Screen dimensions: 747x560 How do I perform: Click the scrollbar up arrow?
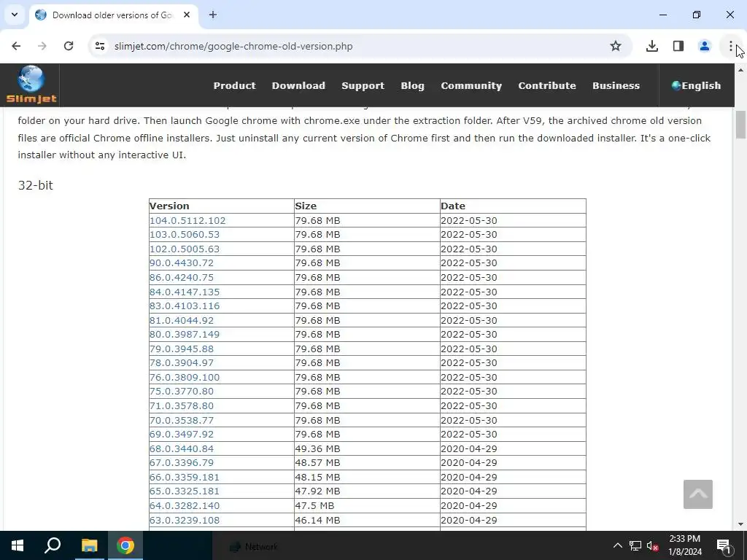[x=740, y=70]
